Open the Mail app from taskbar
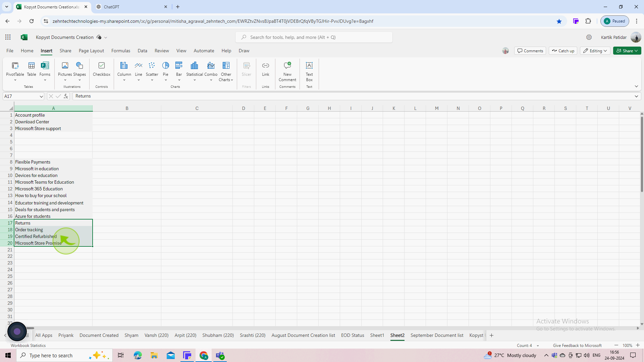 coord(171,355)
